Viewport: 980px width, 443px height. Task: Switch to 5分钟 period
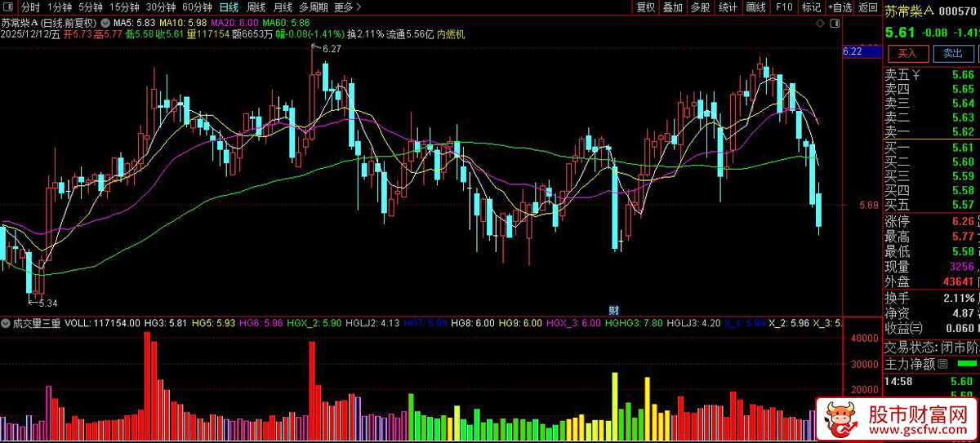[91, 7]
